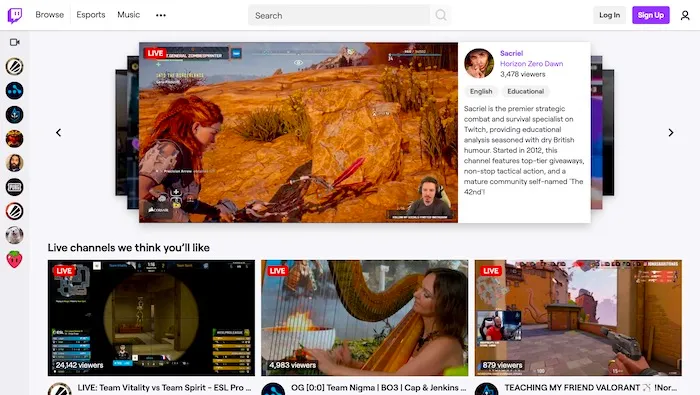
Task: Open the red-ringed ESL channel avatar
Action: click(15, 211)
